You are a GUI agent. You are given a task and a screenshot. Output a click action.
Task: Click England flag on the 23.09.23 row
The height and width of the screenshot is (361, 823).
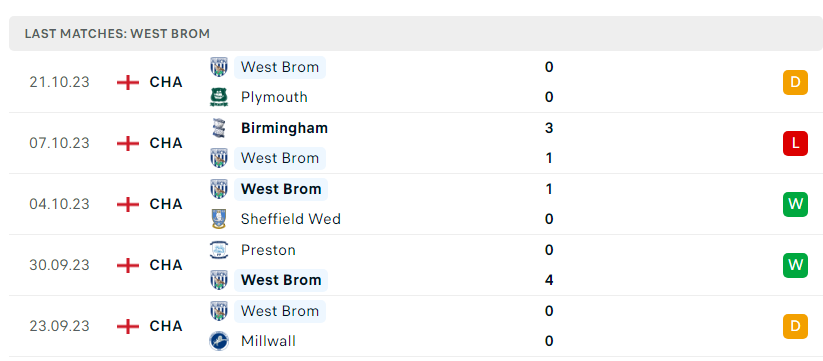tap(128, 326)
